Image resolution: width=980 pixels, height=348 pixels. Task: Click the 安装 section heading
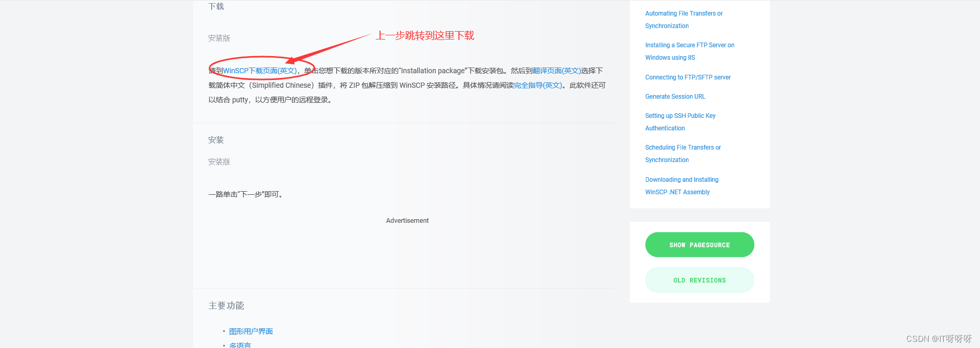(216, 140)
